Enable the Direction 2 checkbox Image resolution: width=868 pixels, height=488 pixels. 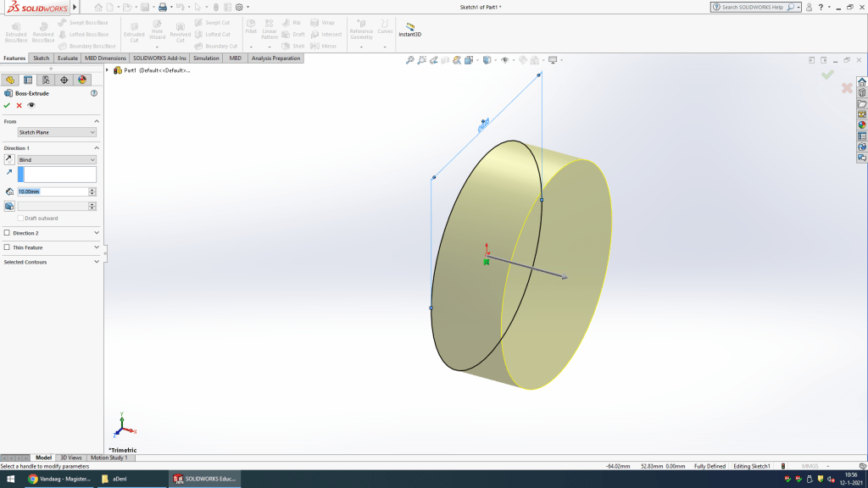tap(8, 233)
